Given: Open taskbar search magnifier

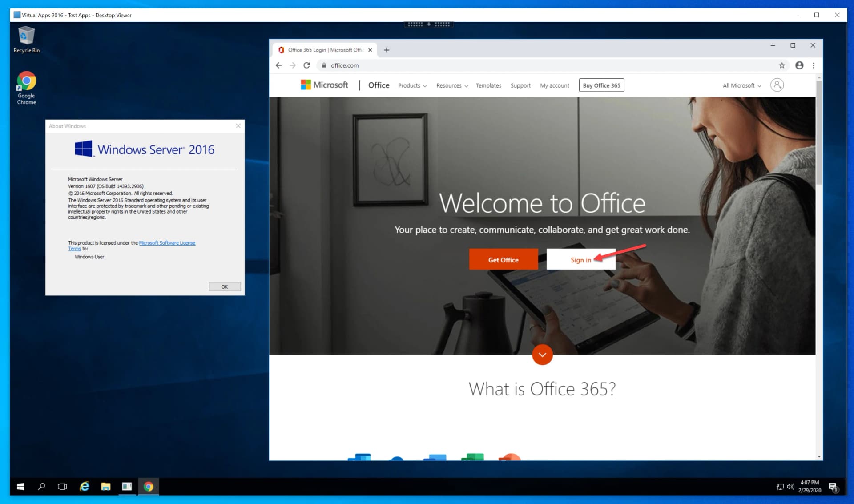Looking at the screenshot, I should tap(41, 486).
